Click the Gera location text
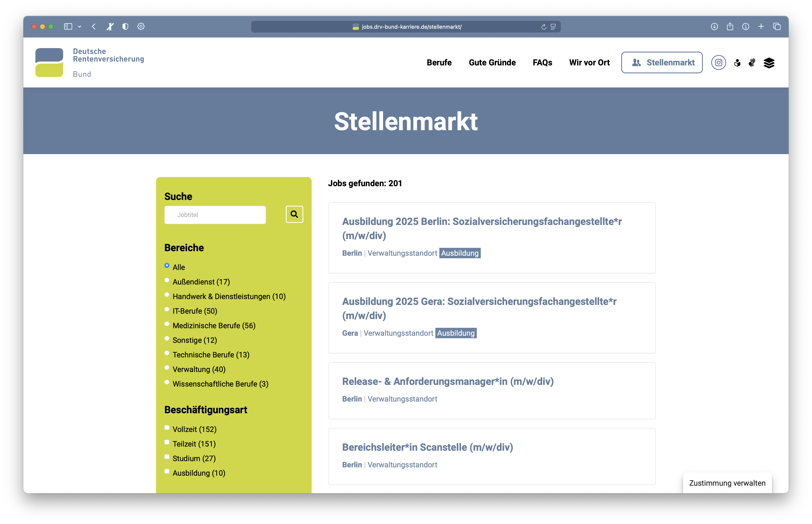 tap(350, 333)
